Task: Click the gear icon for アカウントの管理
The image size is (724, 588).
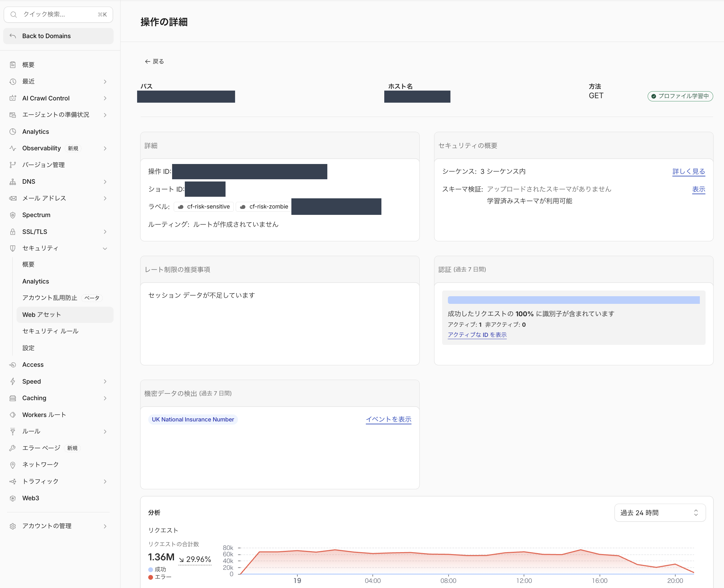Action: pos(13,526)
